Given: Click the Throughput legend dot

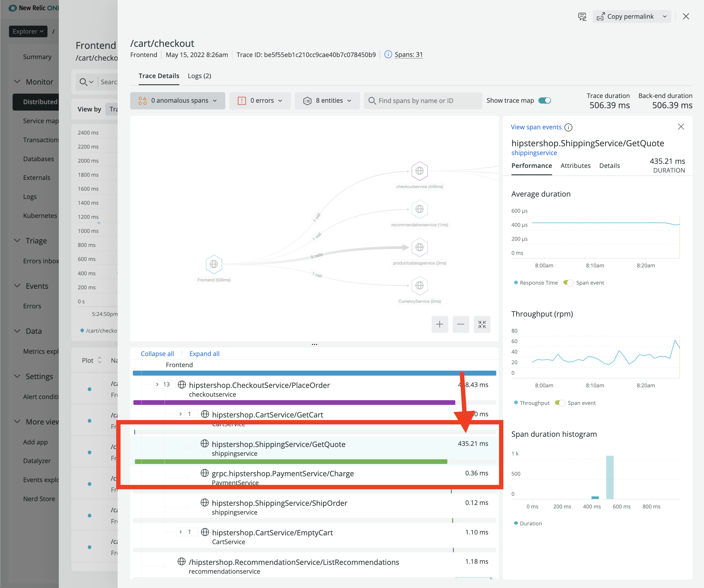Looking at the screenshot, I should (516, 403).
